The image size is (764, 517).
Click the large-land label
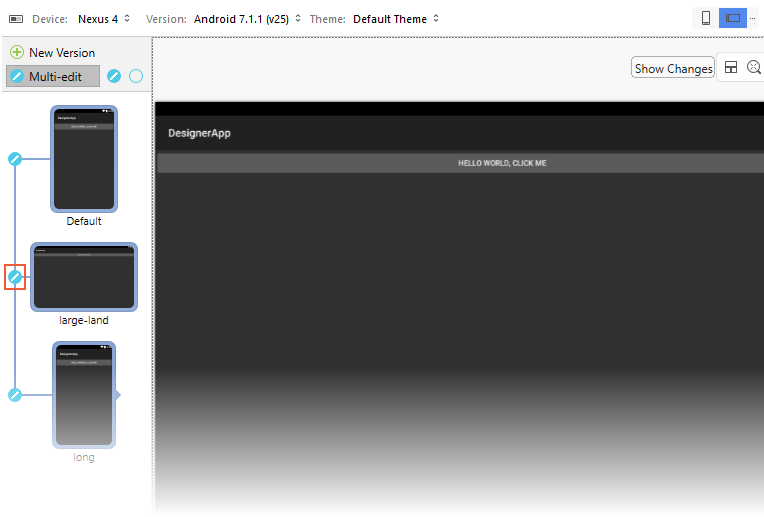pos(84,320)
